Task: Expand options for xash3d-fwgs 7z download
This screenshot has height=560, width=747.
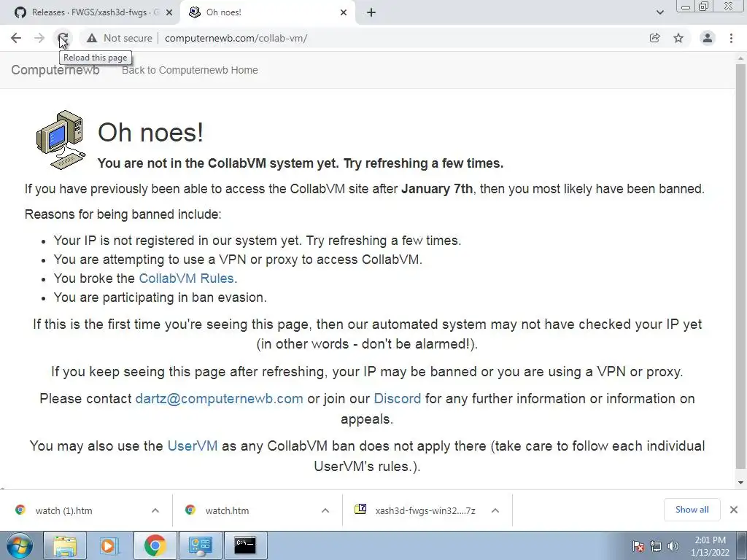Action: tap(495, 510)
